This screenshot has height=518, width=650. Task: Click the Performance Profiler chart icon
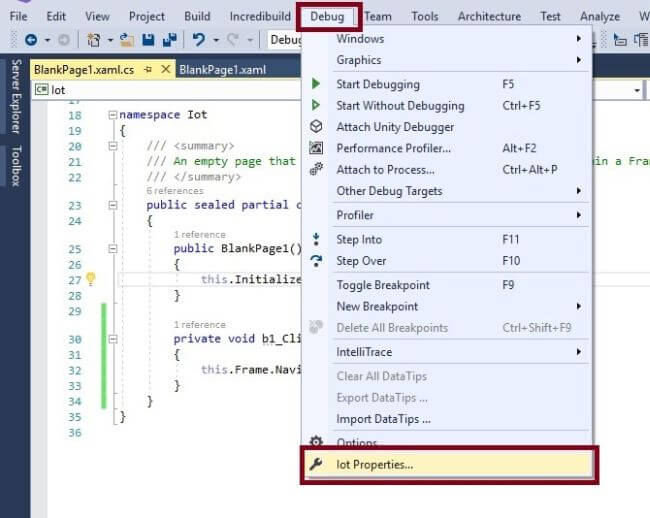[316, 148]
